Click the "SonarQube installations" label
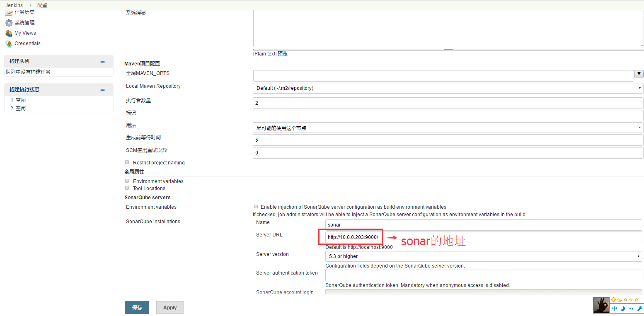The width and height of the screenshot is (644, 316). point(153,222)
